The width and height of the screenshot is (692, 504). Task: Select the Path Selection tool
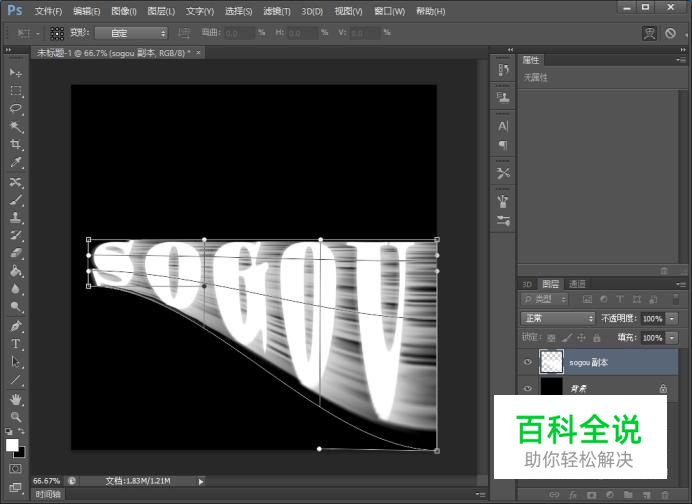coord(16,362)
